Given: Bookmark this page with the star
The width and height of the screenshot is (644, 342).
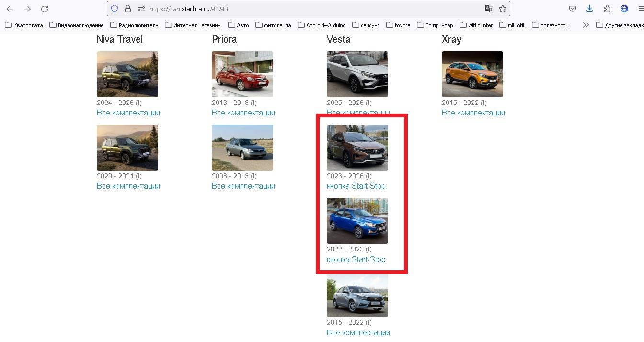Looking at the screenshot, I should (503, 9).
